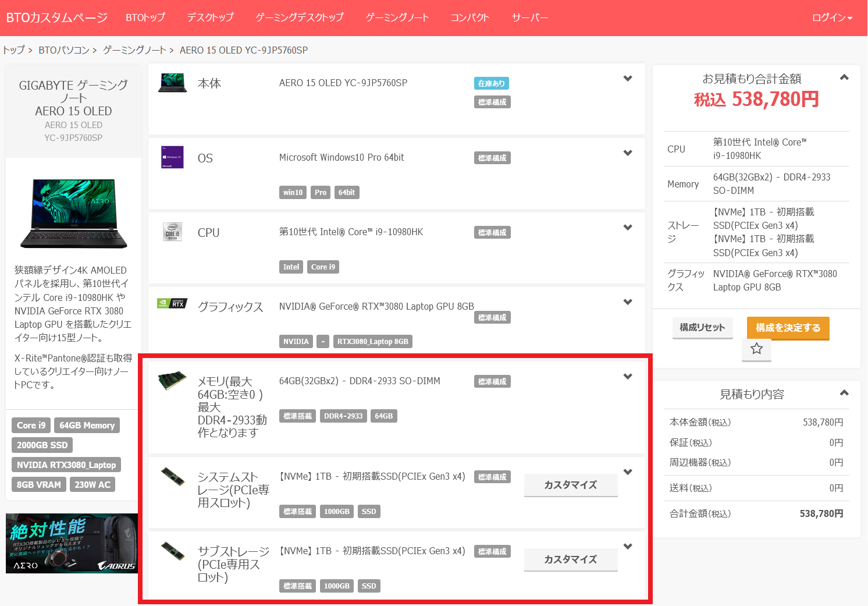Click the Windows 10 icon in OS row
Image resolution: width=868 pixels, height=606 pixels.
pos(172,157)
